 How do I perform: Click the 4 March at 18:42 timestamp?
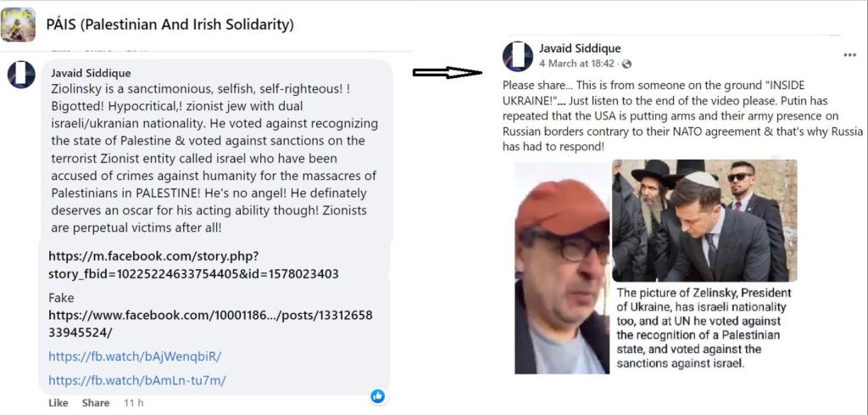(x=576, y=64)
